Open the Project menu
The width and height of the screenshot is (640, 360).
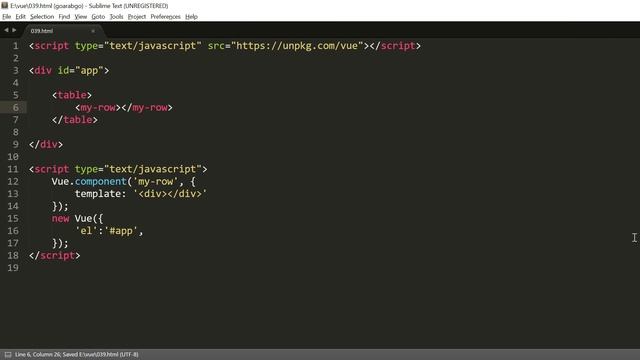tap(137, 17)
